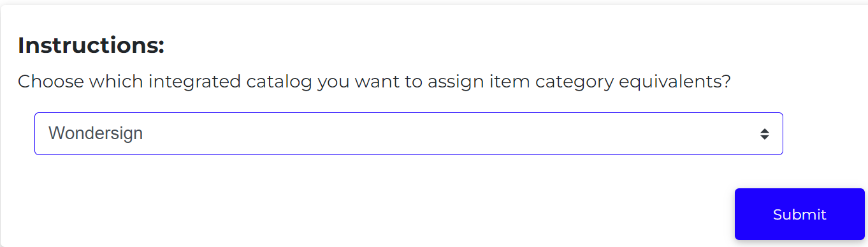Click the integrated catalog question text

[374, 82]
